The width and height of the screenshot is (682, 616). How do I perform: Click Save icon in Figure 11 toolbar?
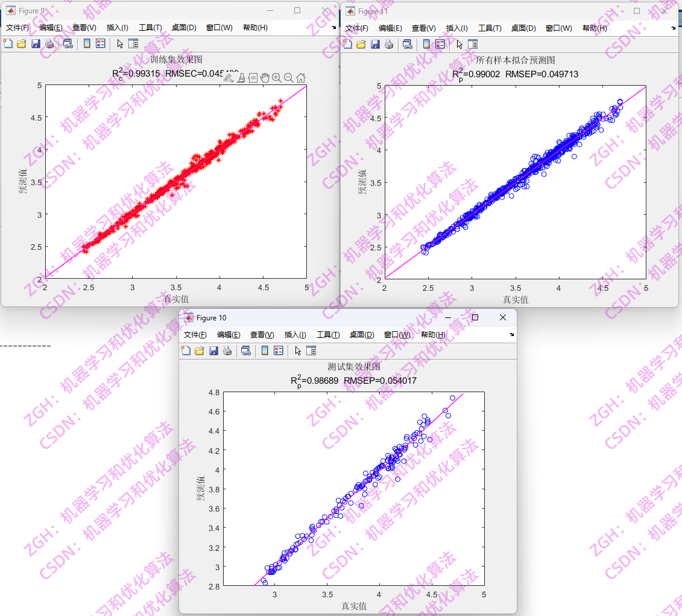pyautogui.click(x=375, y=44)
